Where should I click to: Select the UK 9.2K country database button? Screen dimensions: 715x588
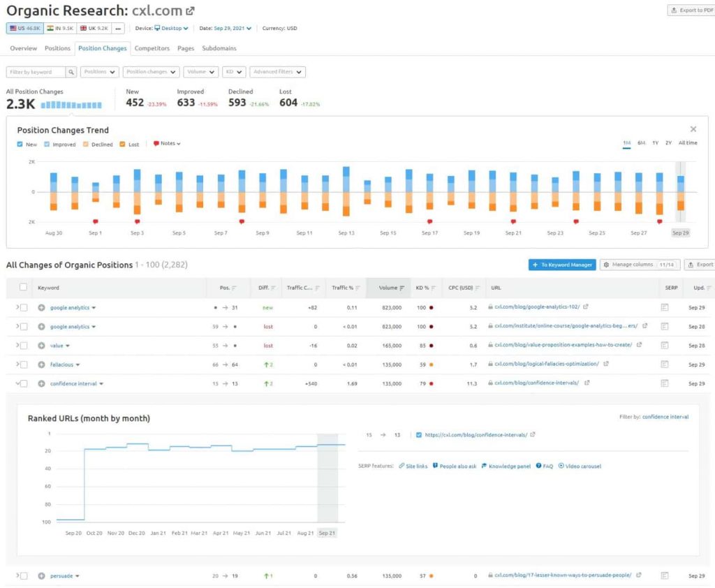point(94,28)
